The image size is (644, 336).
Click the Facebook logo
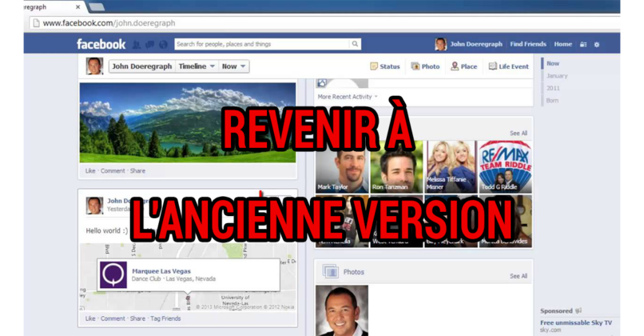[x=101, y=44]
